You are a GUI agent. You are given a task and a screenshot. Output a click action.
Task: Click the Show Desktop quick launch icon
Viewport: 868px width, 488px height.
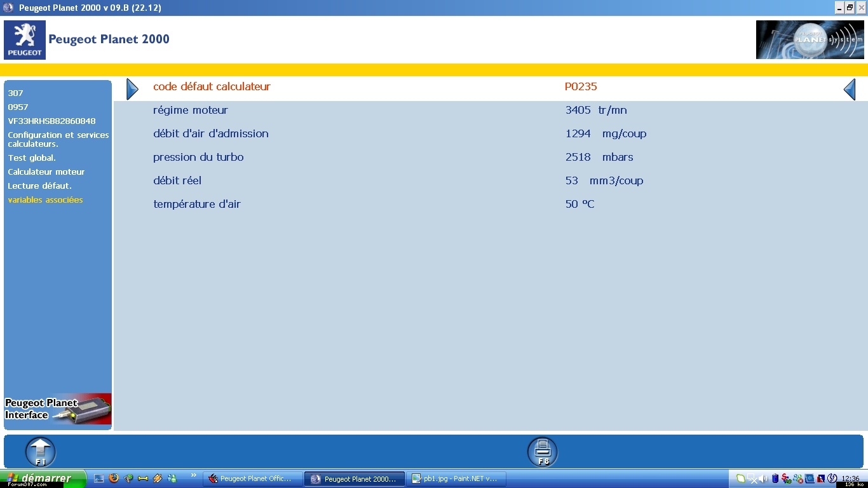tap(99, 478)
